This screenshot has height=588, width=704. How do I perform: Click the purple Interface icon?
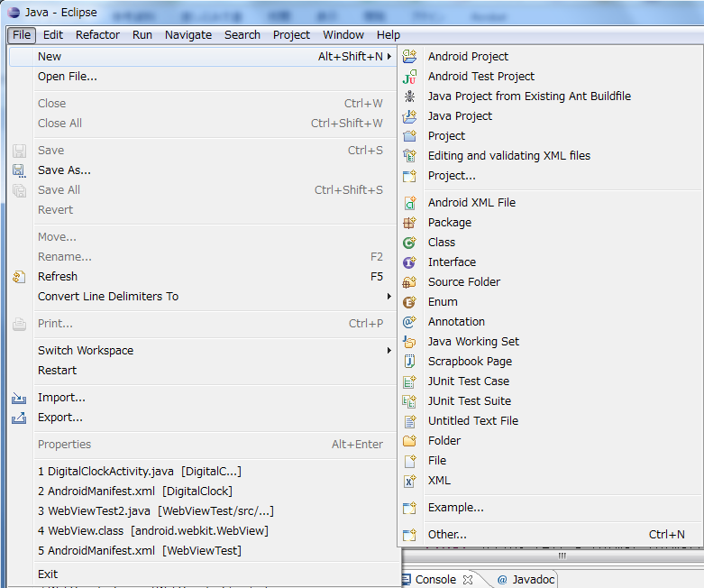tap(409, 262)
